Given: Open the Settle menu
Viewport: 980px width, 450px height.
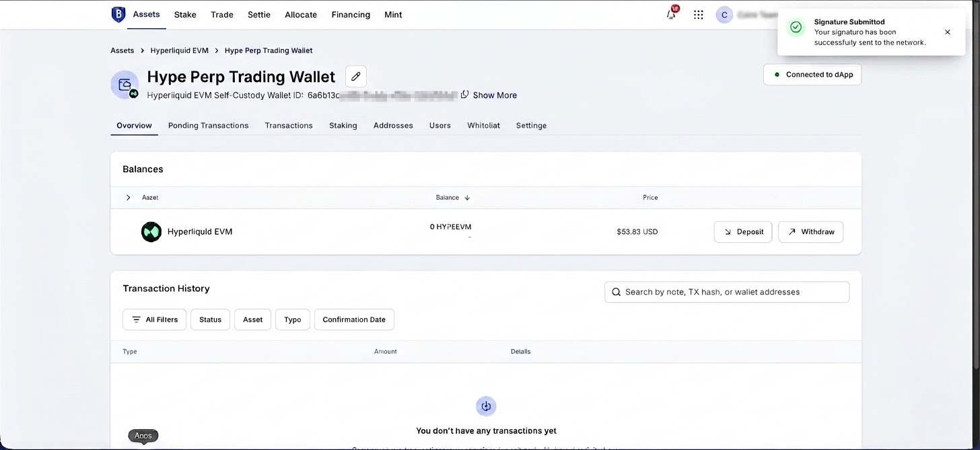Looking at the screenshot, I should pyautogui.click(x=259, y=15).
